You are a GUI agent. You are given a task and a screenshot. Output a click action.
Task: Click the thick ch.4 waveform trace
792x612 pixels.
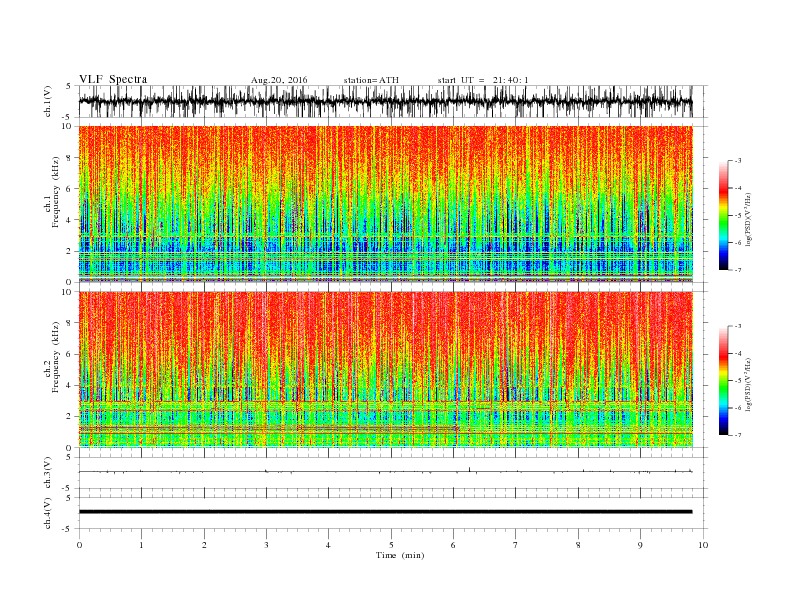[x=385, y=512]
